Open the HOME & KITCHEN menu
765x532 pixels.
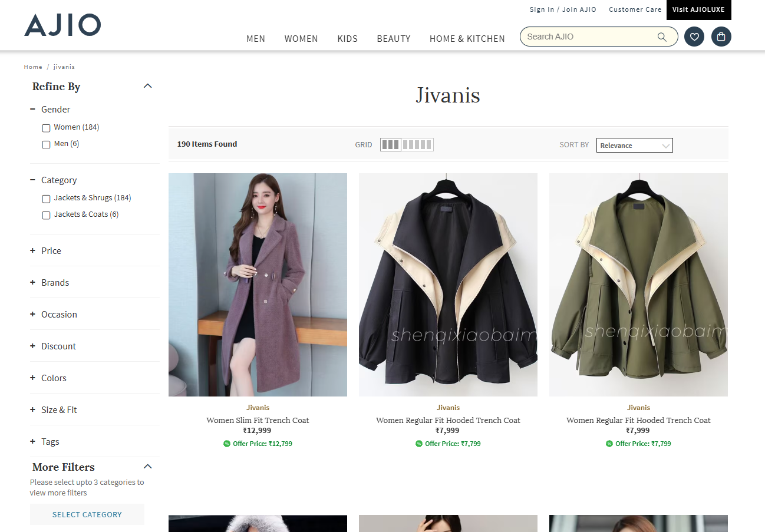(x=467, y=39)
